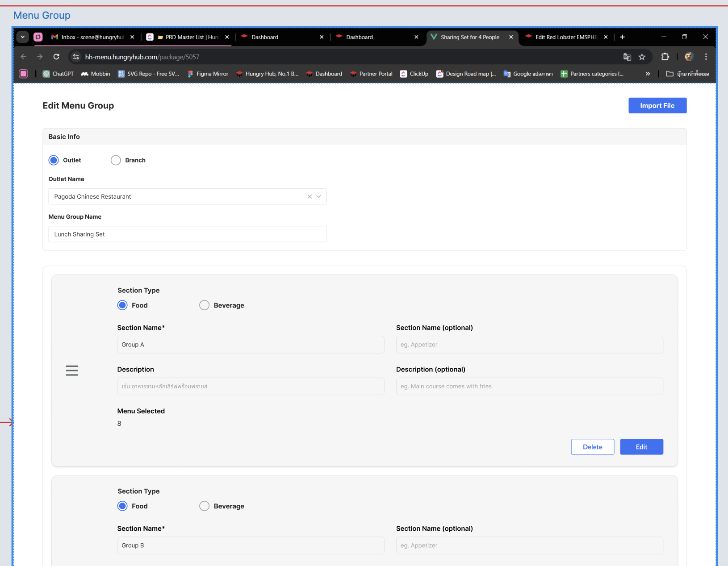Grab the Group A section drag handle

click(72, 370)
